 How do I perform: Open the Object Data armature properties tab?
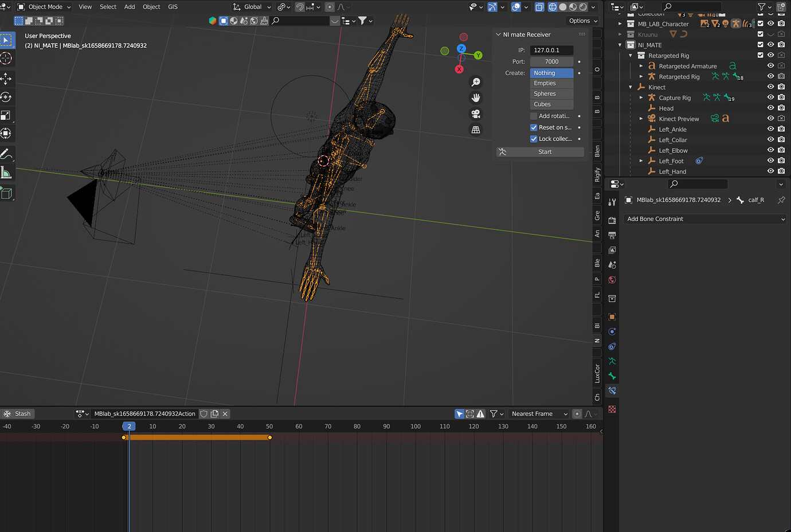pyautogui.click(x=612, y=361)
